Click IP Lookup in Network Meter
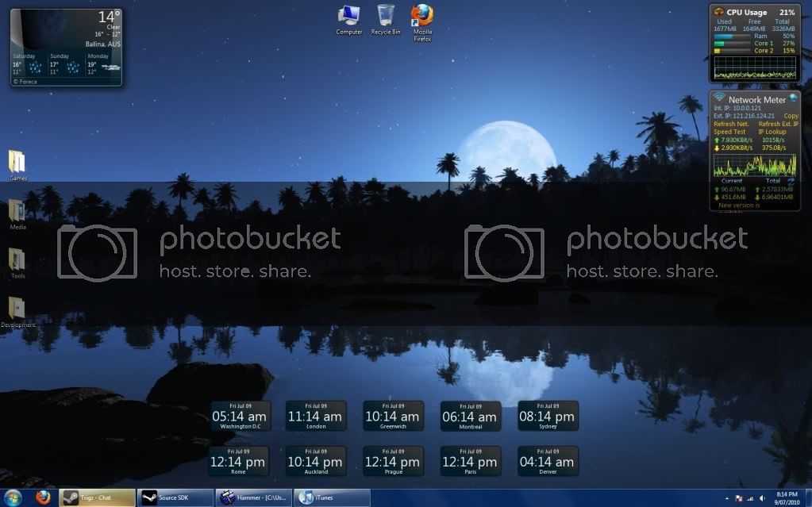Image resolution: width=812 pixels, height=507 pixels. (x=772, y=132)
